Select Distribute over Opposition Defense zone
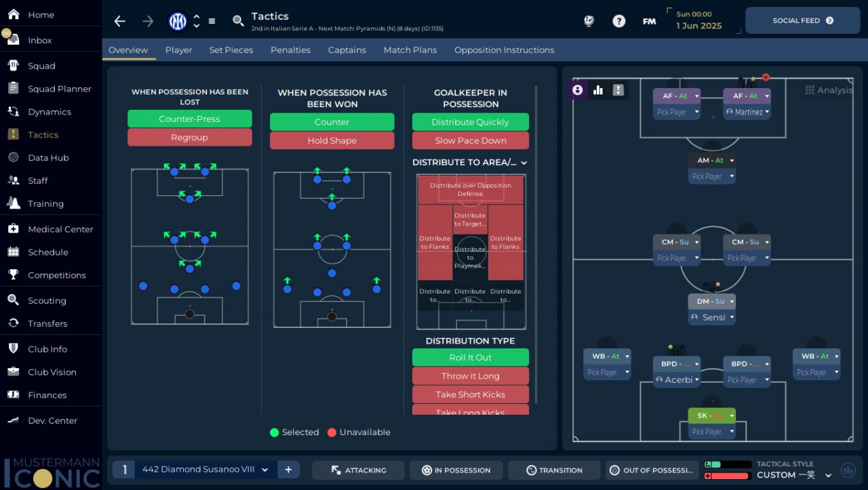The image size is (868, 490). coord(471,189)
